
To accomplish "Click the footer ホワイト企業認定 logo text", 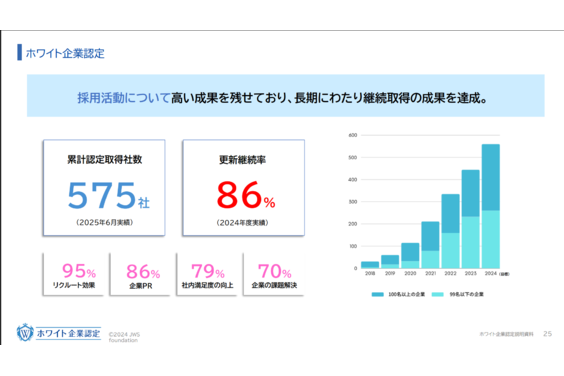I will click(x=68, y=333).
